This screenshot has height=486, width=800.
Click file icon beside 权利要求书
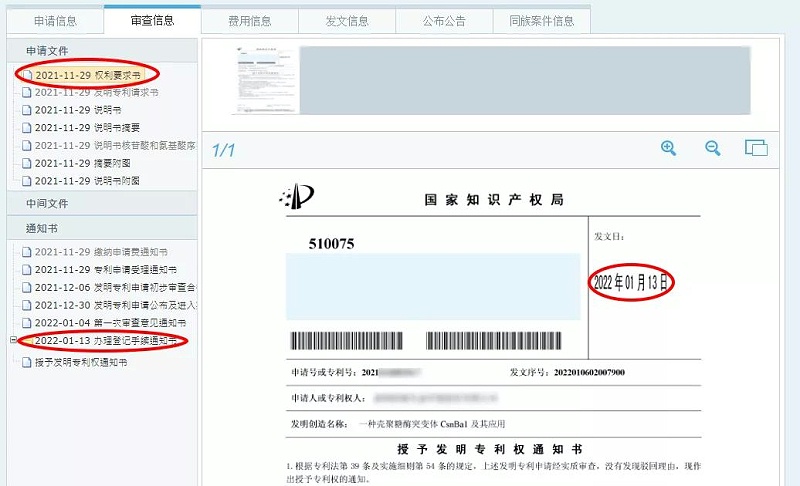(x=28, y=75)
